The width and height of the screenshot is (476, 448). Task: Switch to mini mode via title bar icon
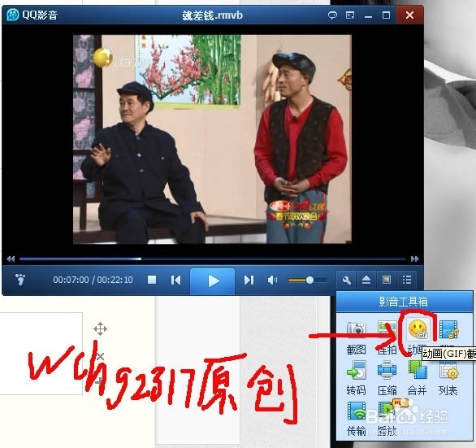pos(350,15)
